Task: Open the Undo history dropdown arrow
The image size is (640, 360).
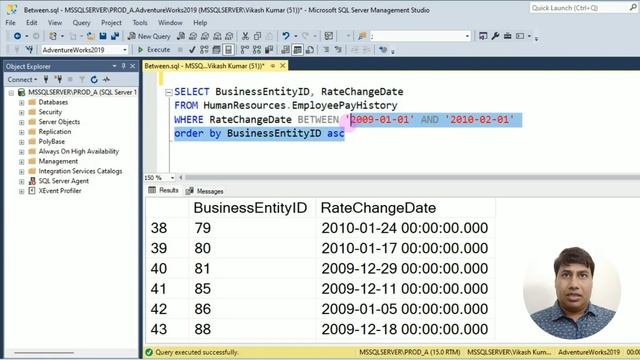Action: click(x=296, y=36)
